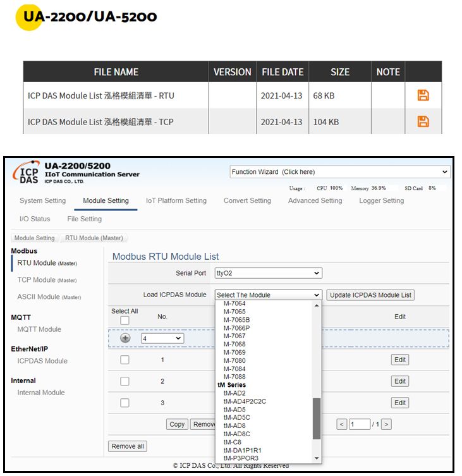
Task: Select M-7067 from the module list
Action: coord(234,336)
